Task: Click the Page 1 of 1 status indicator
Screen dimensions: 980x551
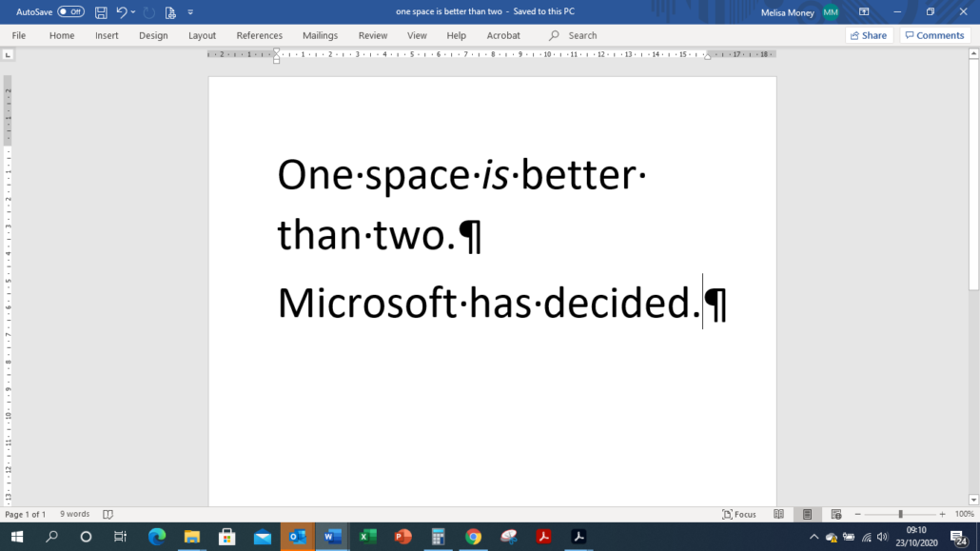Action: tap(26, 514)
